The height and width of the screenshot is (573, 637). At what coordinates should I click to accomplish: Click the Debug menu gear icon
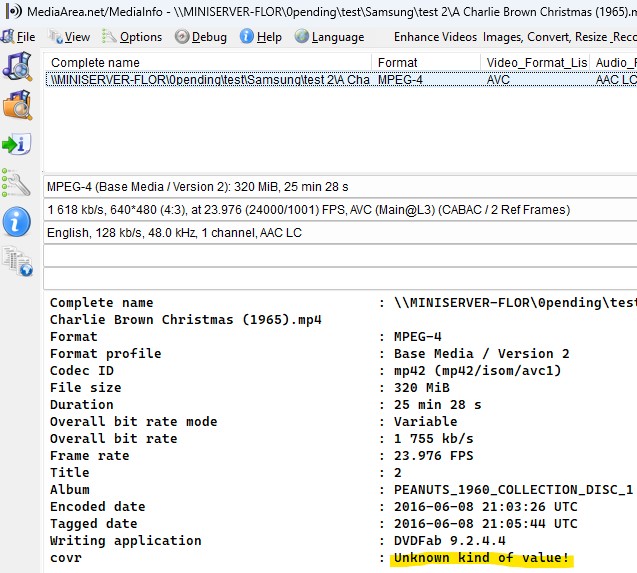click(182, 37)
